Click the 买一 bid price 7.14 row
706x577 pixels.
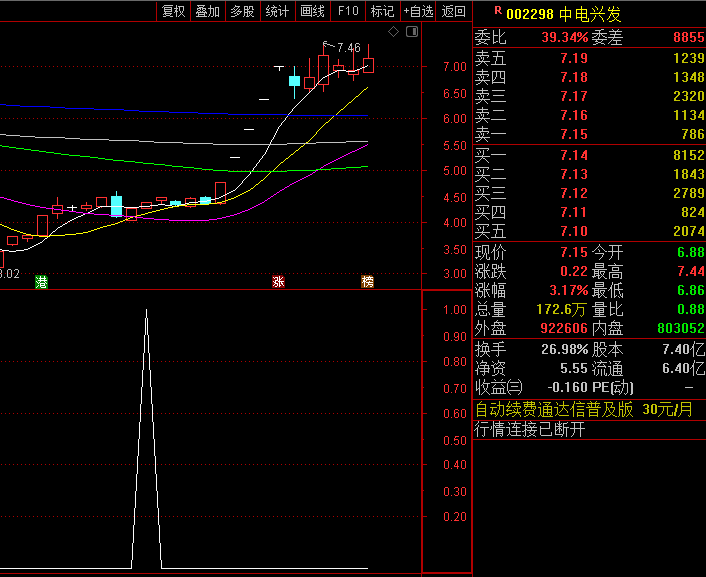click(x=589, y=155)
